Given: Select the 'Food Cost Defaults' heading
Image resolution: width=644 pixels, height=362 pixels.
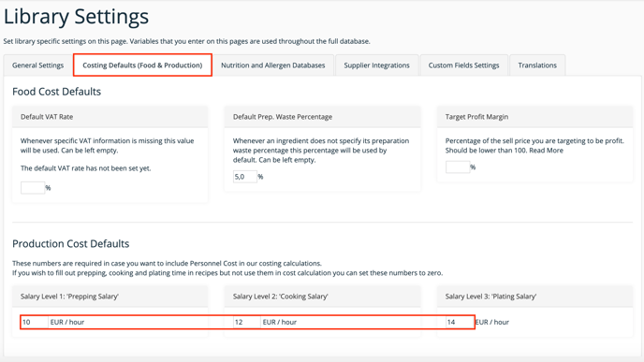Looking at the screenshot, I should tap(57, 92).
